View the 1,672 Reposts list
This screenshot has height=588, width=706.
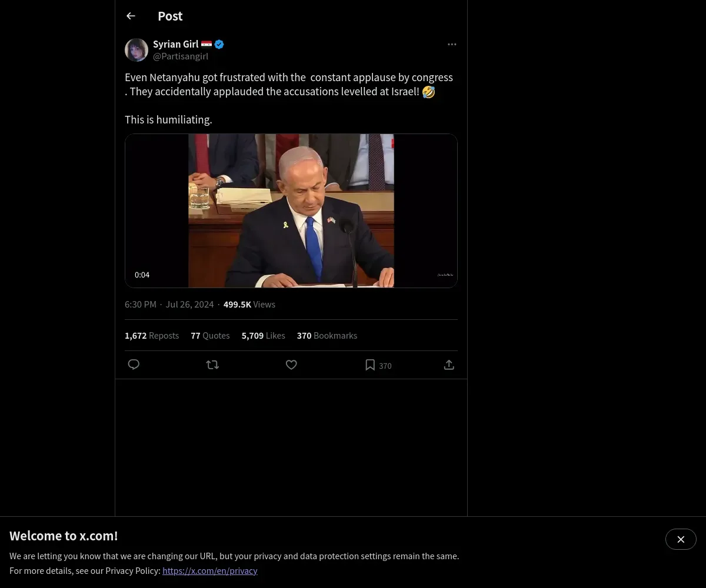pyautogui.click(x=152, y=336)
